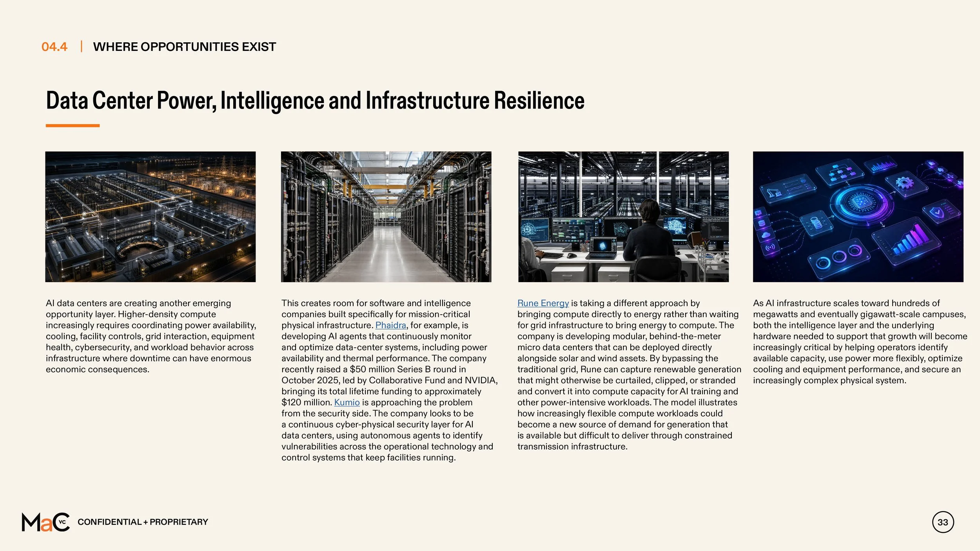
Task: Click the line "transmission infrastructure."
Action: tap(572, 447)
